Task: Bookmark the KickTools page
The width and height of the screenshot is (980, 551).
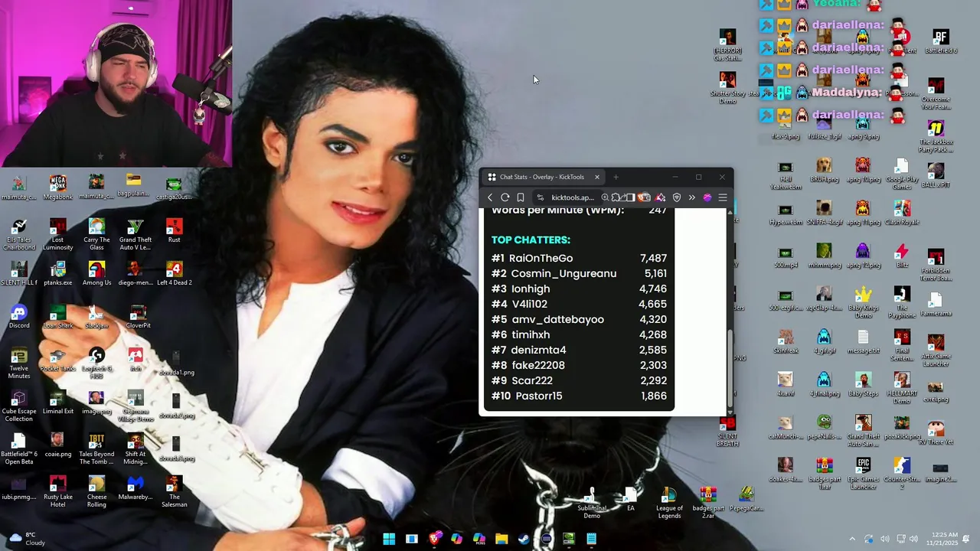Action: click(x=521, y=197)
